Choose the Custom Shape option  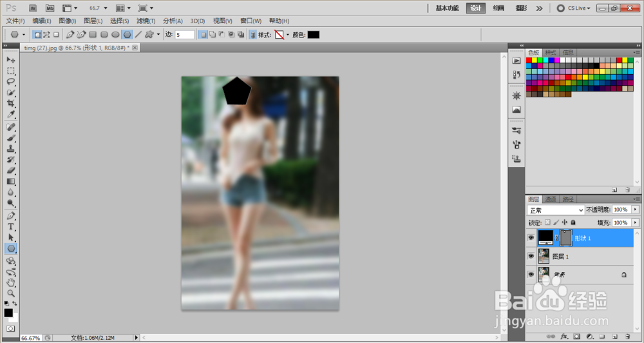[x=149, y=35]
